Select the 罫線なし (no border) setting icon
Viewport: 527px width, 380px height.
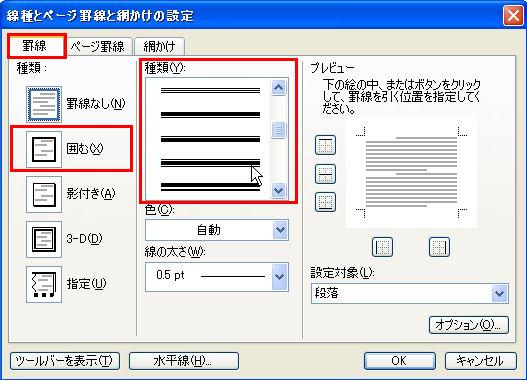tap(44, 104)
